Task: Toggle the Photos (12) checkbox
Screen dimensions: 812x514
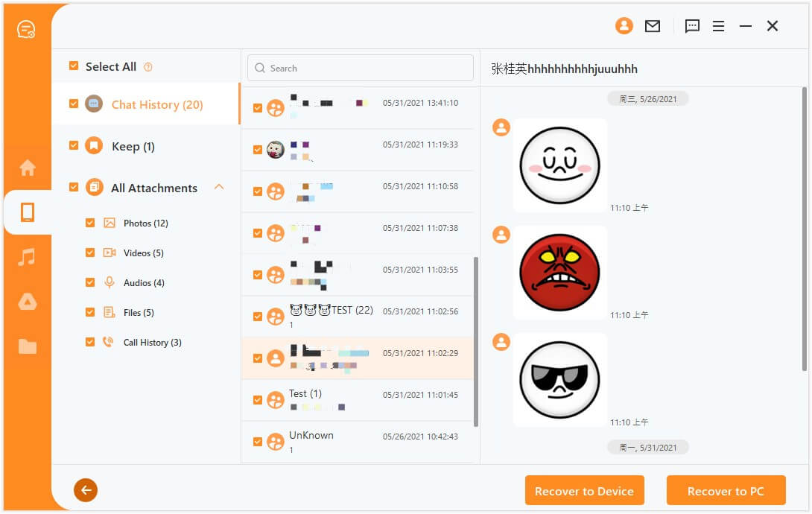Action: pos(90,222)
